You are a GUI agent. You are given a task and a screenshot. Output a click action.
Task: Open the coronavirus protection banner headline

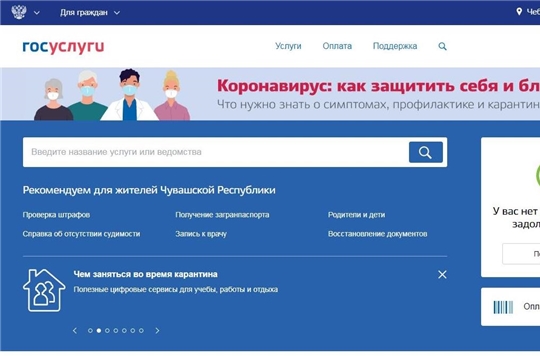[x=378, y=85]
